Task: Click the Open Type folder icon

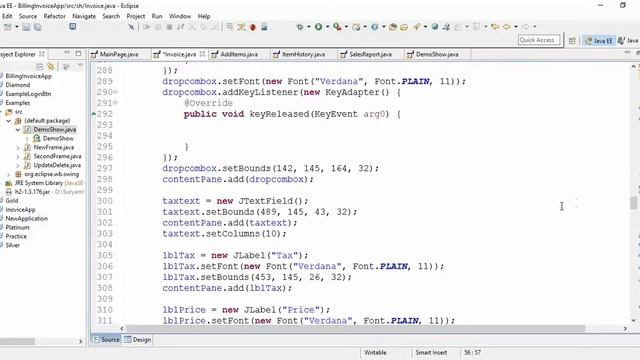Action: [393, 27]
